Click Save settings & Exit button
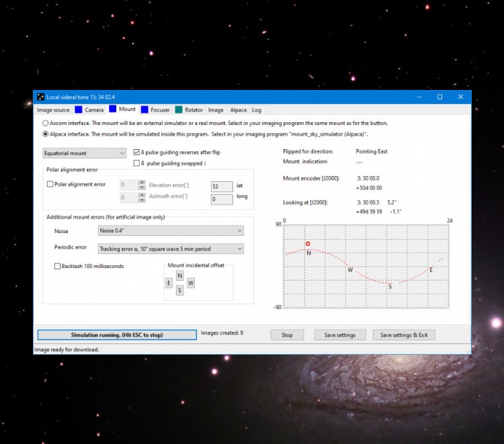 coord(404,335)
